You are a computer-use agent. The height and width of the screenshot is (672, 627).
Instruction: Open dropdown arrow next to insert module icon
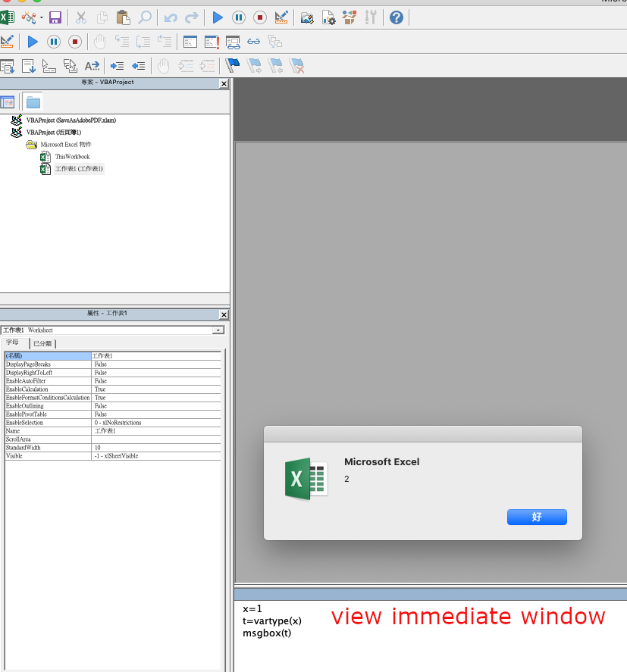coord(40,17)
